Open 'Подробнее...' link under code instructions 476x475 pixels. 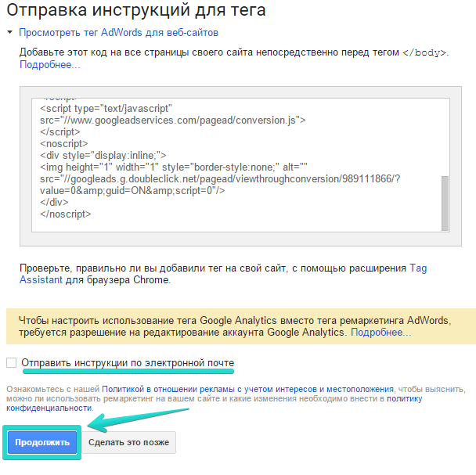50,65
